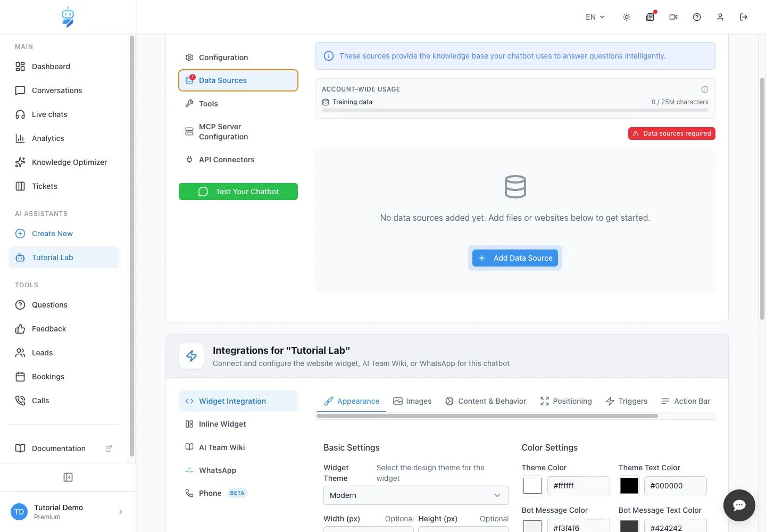Select the Data Sources section

[238, 80]
